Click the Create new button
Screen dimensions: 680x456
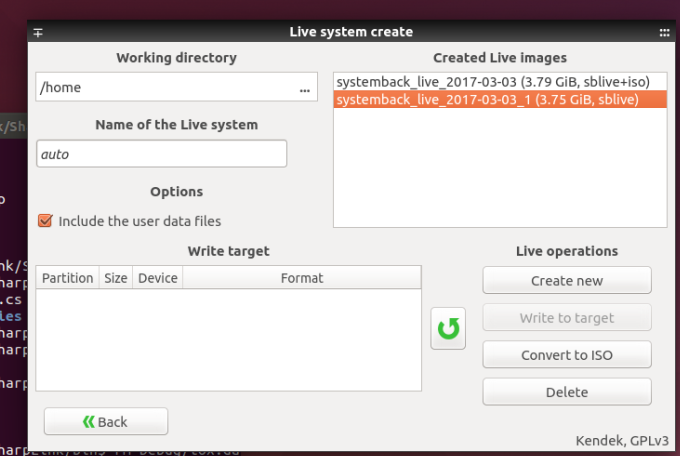567,281
